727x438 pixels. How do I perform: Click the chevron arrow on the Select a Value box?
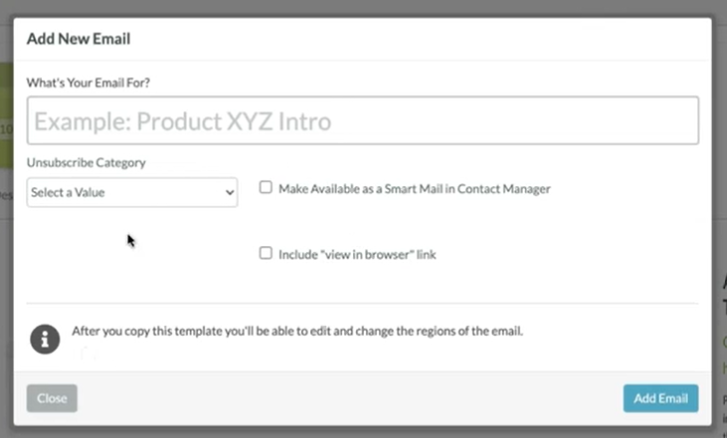click(230, 192)
